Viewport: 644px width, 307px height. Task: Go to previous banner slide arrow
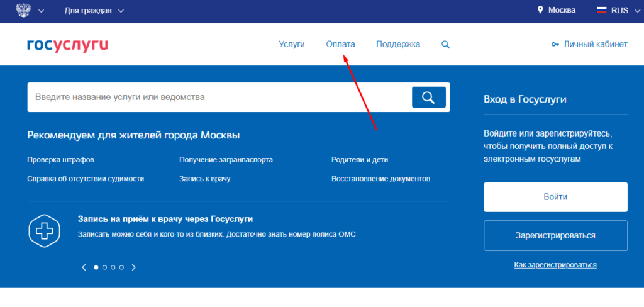(x=84, y=267)
